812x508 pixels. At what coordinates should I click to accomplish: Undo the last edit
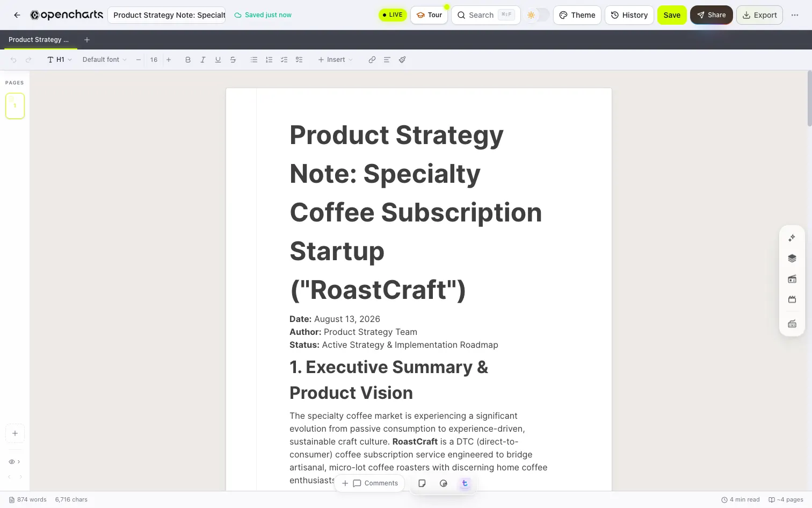13,60
